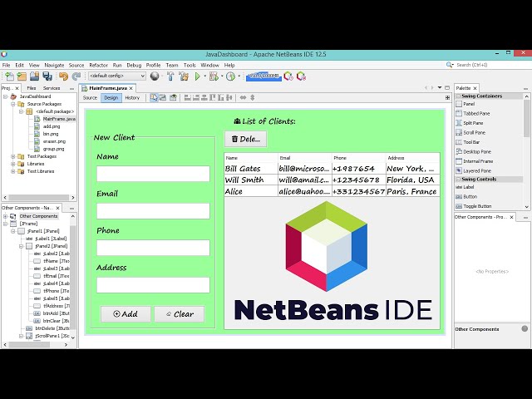
Task: Collapse the Source Packages node
Action: (x=13, y=104)
